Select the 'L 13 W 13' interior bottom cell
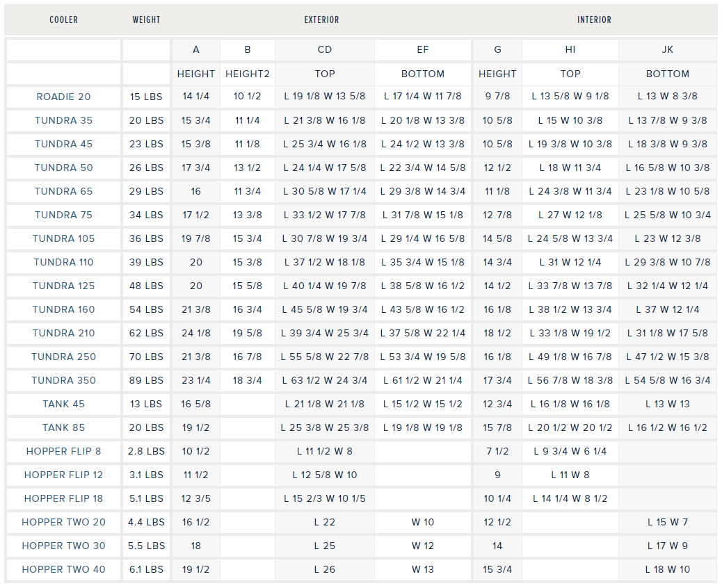The width and height of the screenshot is (722, 588). coord(668,404)
